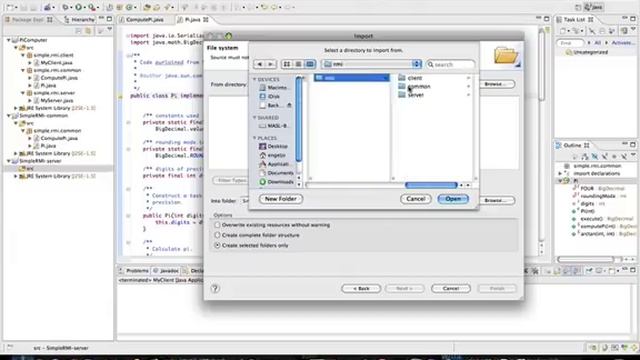Open the rmi folder path dropdown
Screen dimensions: 640x360
tap(371, 64)
